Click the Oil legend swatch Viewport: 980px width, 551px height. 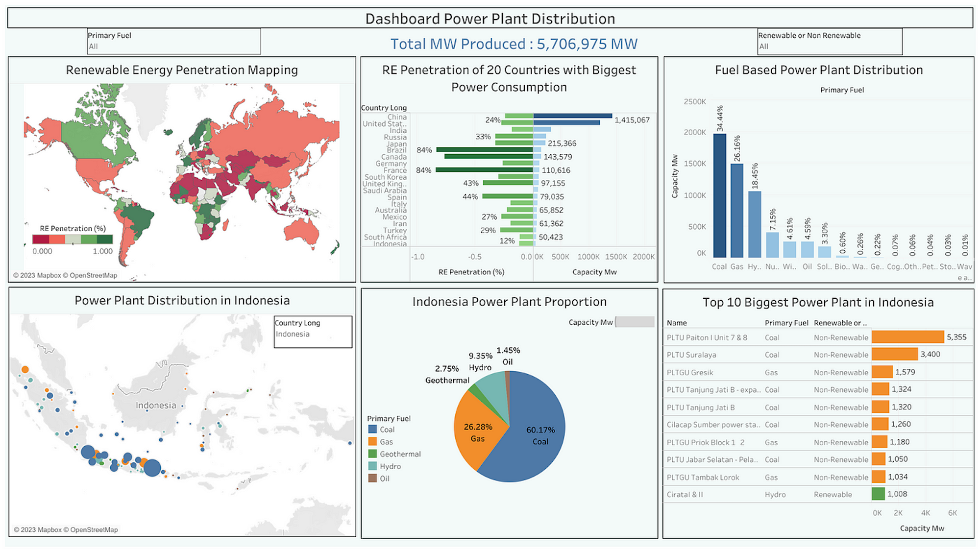[x=372, y=479]
